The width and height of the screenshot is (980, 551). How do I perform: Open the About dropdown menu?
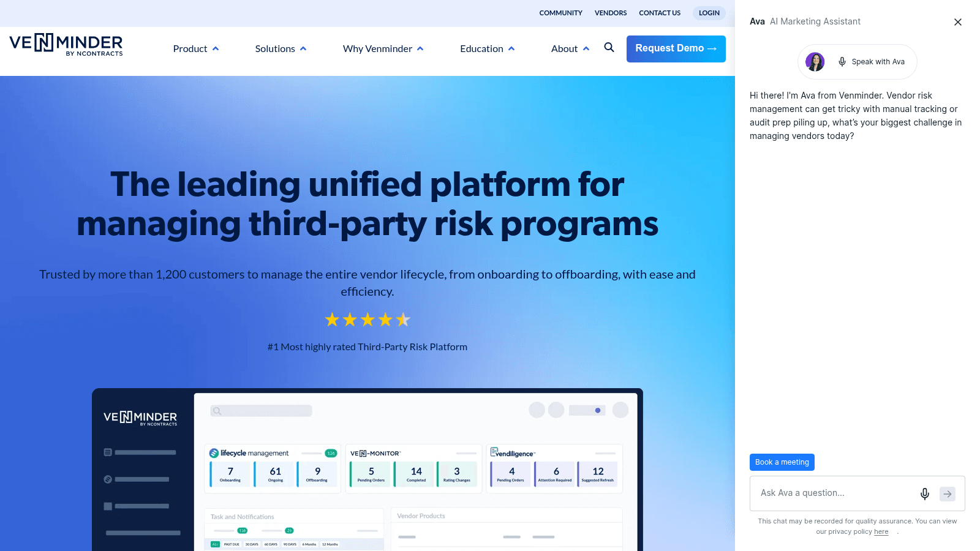point(570,49)
